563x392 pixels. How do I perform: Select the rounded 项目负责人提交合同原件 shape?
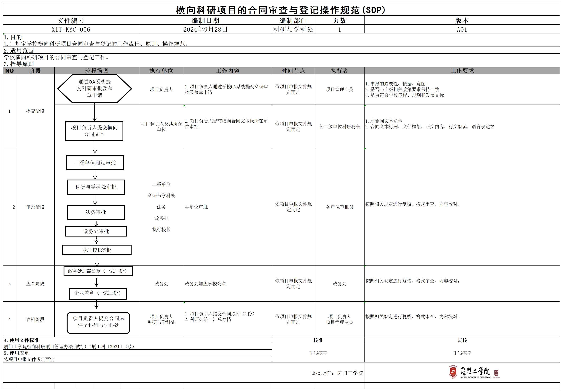pos(98,323)
